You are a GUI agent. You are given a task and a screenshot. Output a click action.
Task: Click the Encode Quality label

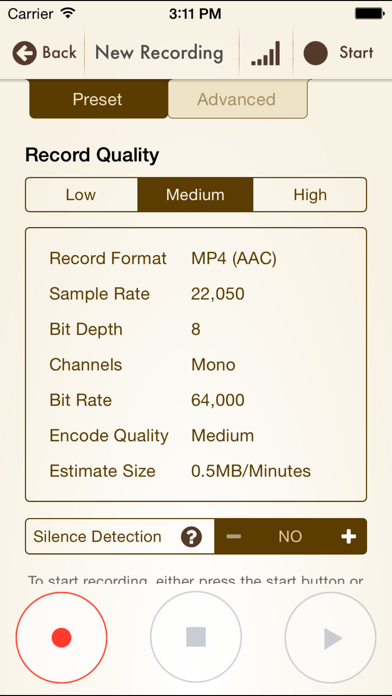(109, 436)
